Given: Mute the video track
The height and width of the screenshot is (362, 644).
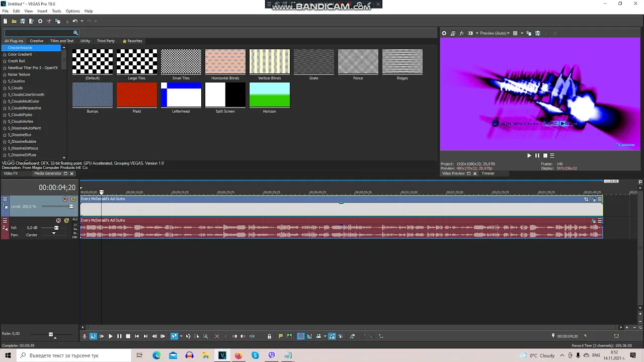Looking at the screenshot, I should click(65, 199).
